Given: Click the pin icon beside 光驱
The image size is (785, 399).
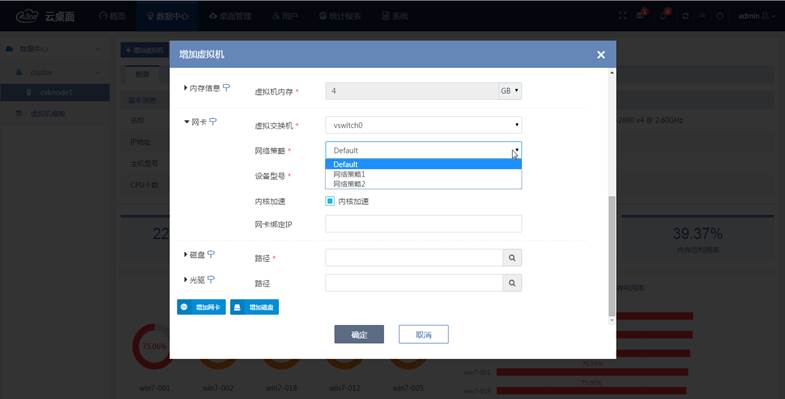Looking at the screenshot, I should 211,279.
